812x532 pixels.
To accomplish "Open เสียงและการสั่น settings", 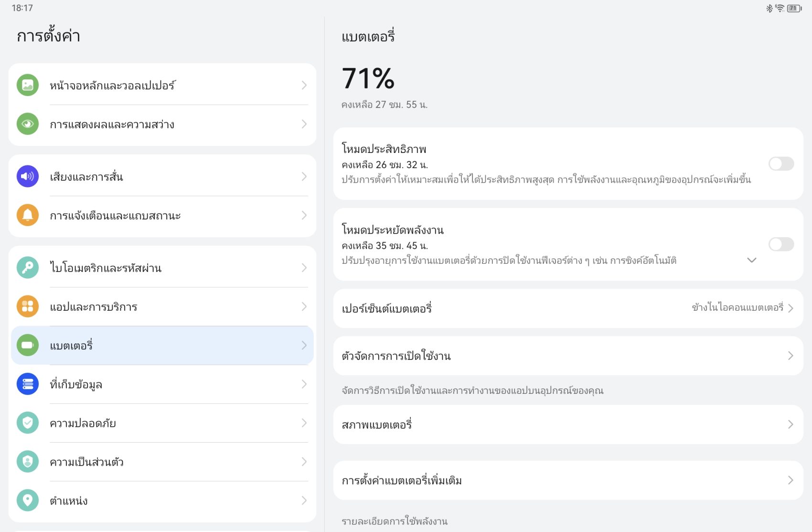I will [x=162, y=176].
